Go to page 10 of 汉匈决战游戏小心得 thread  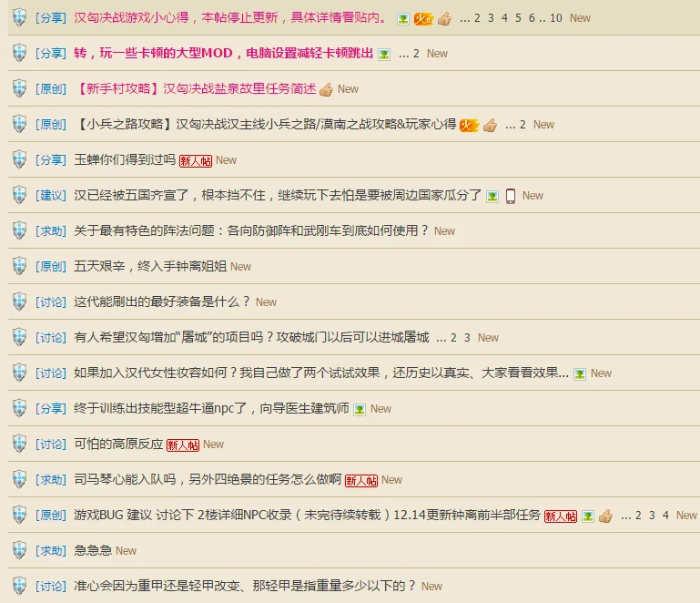[x=556, y=18]
